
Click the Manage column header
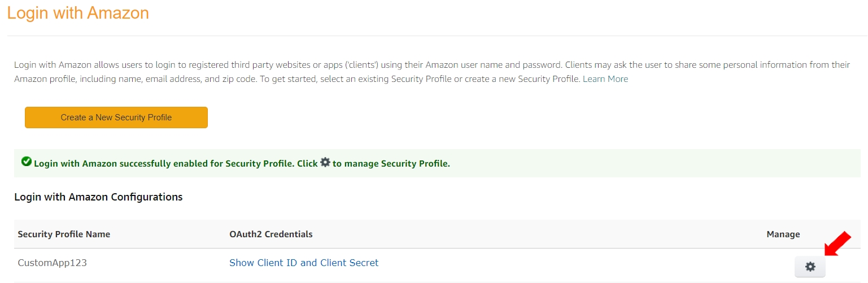click(783, 234)
